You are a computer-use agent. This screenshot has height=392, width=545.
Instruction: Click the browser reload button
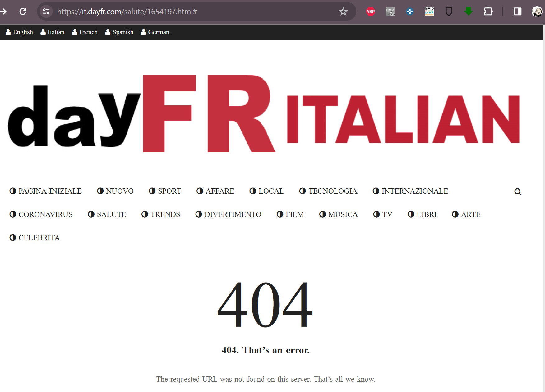point(23,12)
